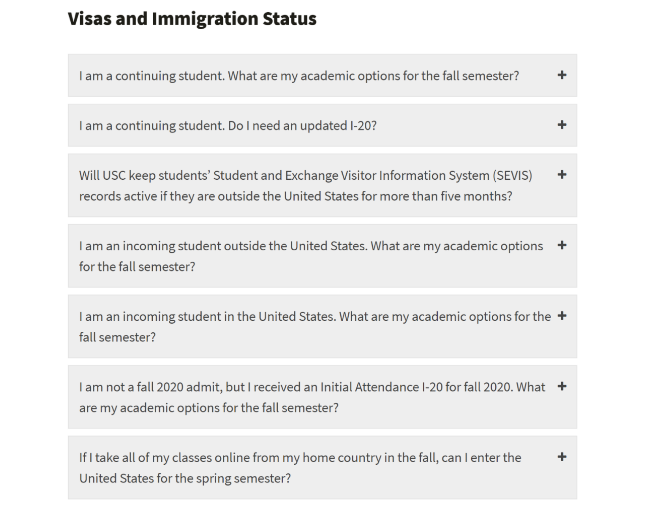Click the plus icon for the spring semester entry question
The width and height of the screenshot is (663, 513).
[x=562, y=457]
